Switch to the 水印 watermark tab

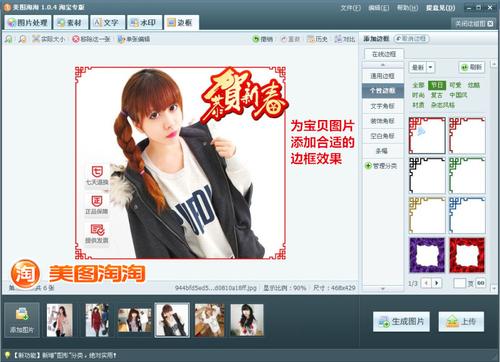coord(144,23)
